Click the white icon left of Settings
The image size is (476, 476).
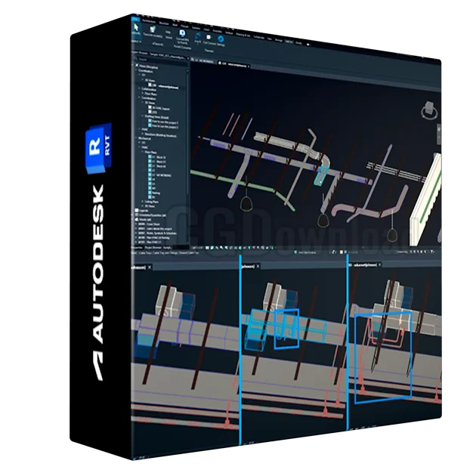209,37
